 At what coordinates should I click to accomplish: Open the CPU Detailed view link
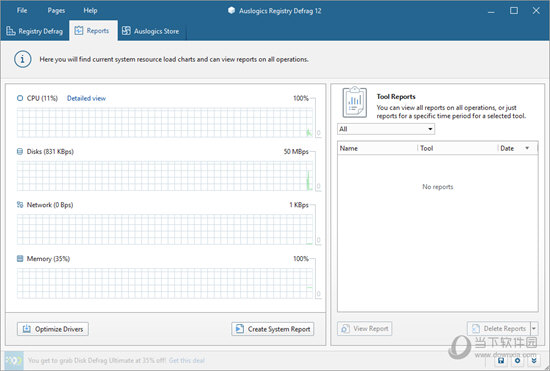click(x=86, y=98)
